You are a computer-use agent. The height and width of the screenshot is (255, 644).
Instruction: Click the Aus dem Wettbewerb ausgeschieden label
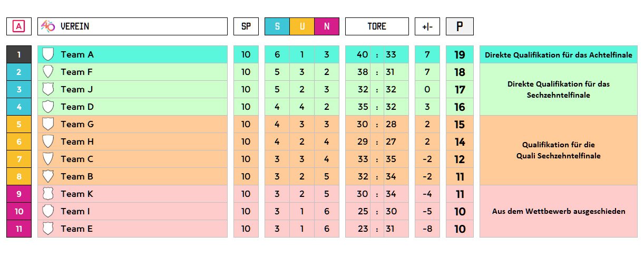[x=559, y=211]
